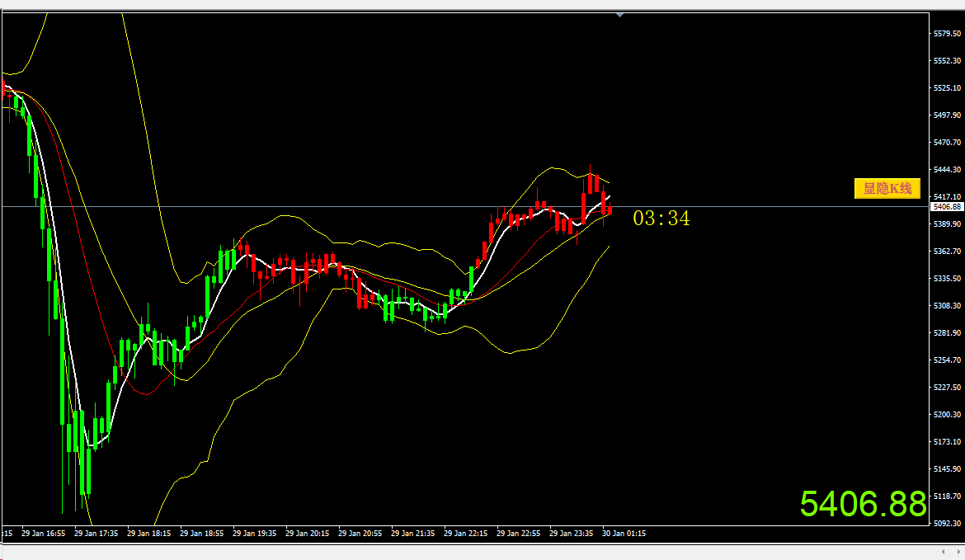Click the left tab-scroll arrow at bottom

click(x=943, y=552)
